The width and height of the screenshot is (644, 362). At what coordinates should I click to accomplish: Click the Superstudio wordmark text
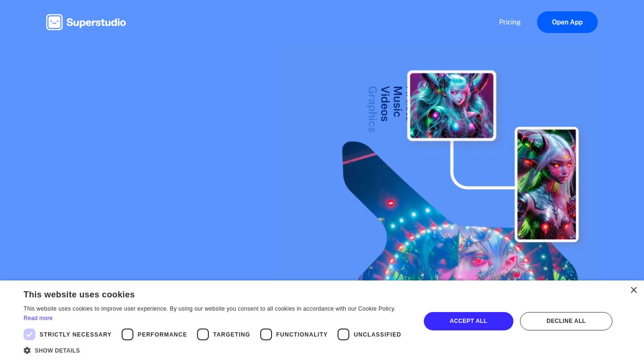pyautogui.click(x=96, y=23)
